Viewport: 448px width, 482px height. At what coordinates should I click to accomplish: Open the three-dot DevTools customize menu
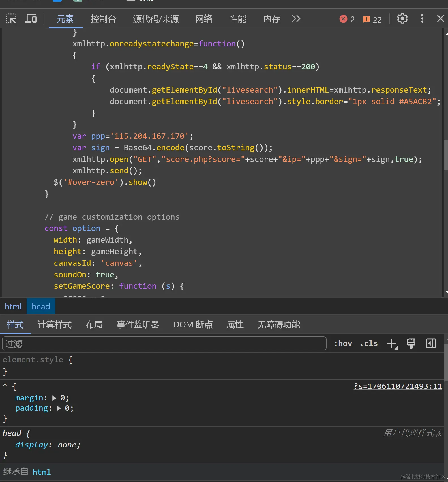coord(422,19)
